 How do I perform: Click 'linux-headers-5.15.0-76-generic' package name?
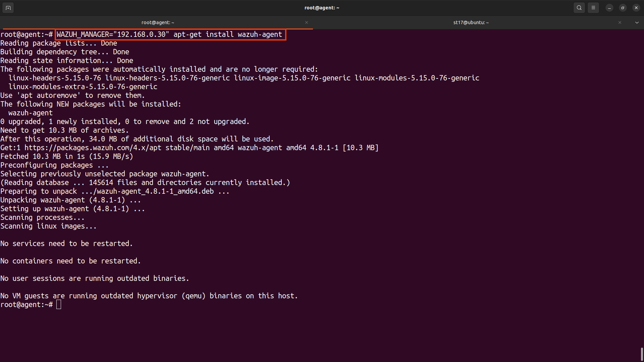(167, 78)
